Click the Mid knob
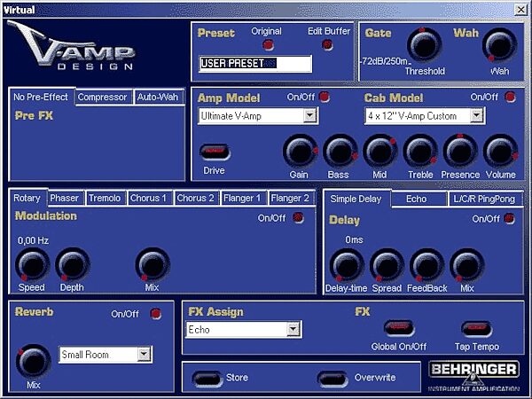The image size is (532, 399). [x=380, y=152]
